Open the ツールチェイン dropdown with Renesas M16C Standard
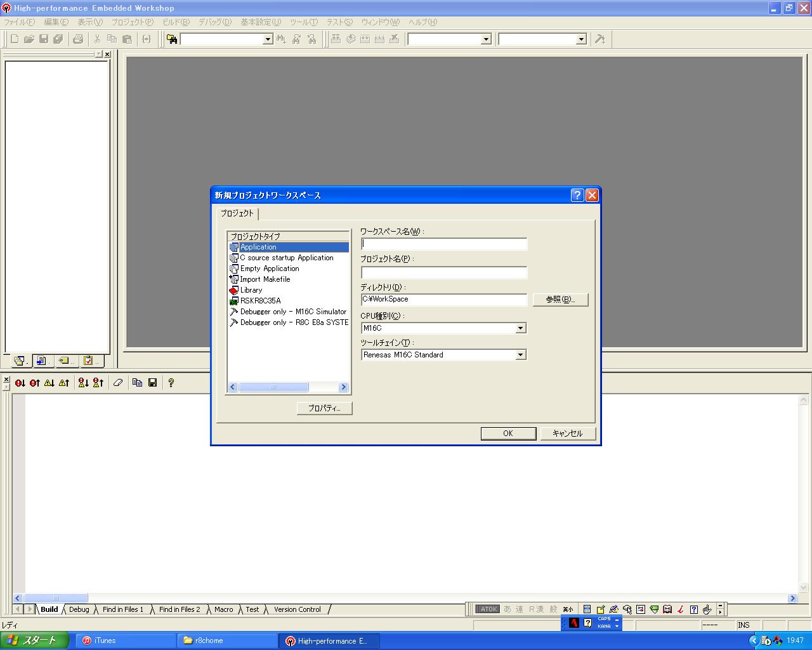The width and height of the screenshot is (812, 650). [x=520, y=355]
